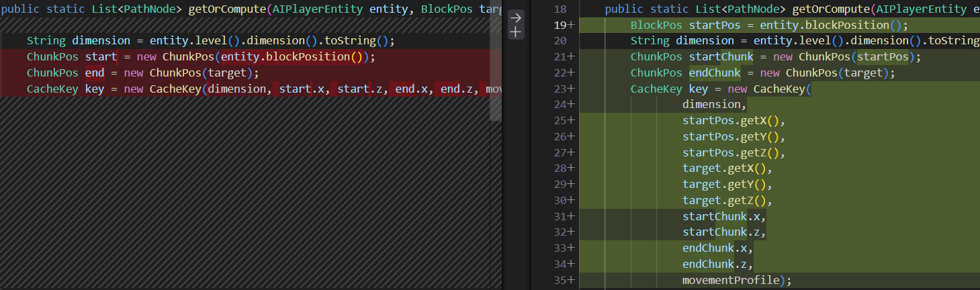Click 'endChunk' variable on line 22
Viewport: 980px width, 290px height.
pyautogui.click(x=715, y=73)
